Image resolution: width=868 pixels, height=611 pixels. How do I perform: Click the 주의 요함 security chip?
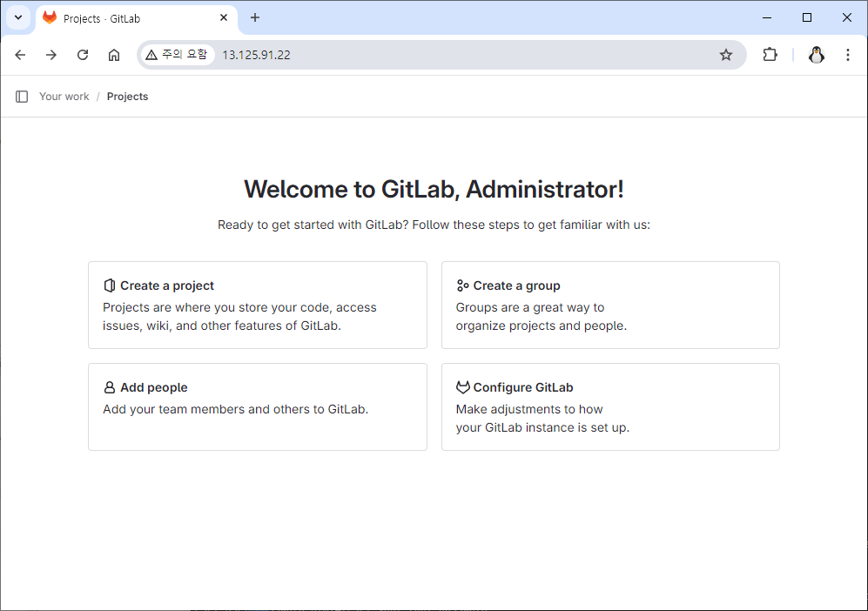coord(177,55)
